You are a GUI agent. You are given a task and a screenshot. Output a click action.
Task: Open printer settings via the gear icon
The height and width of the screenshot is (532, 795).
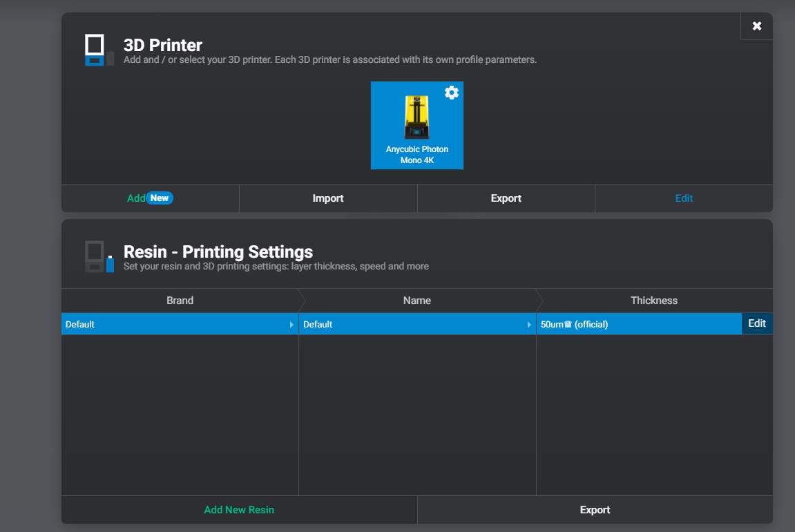pos(452,92)
